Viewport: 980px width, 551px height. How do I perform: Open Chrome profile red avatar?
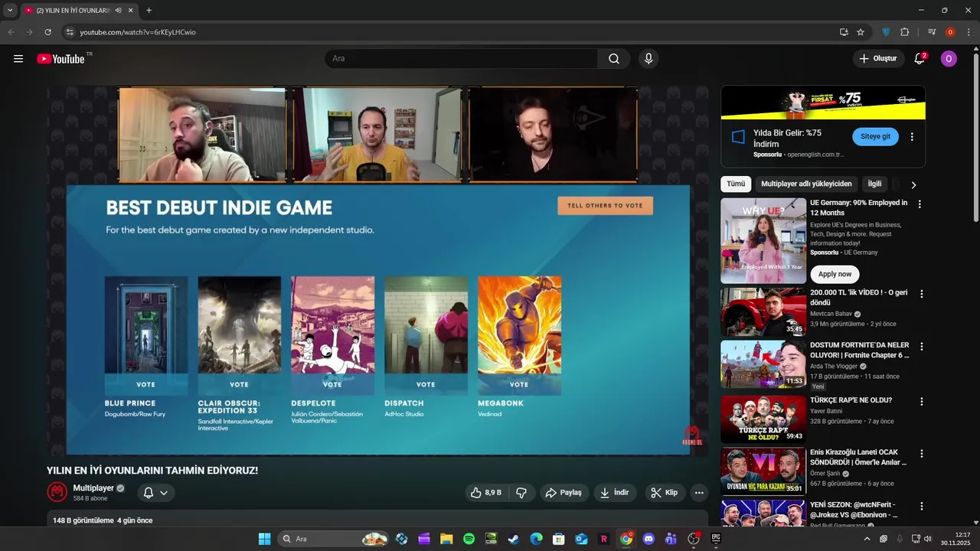pos(950,32)
